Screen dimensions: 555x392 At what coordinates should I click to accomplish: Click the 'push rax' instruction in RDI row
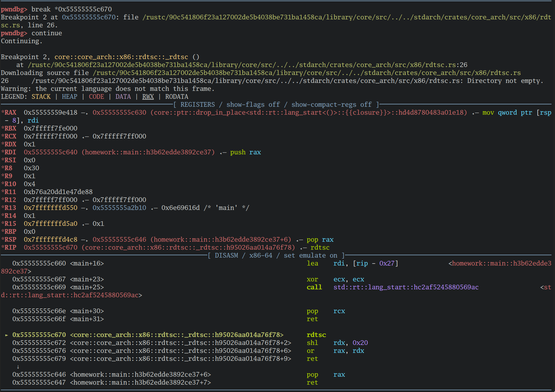(246, 152)
